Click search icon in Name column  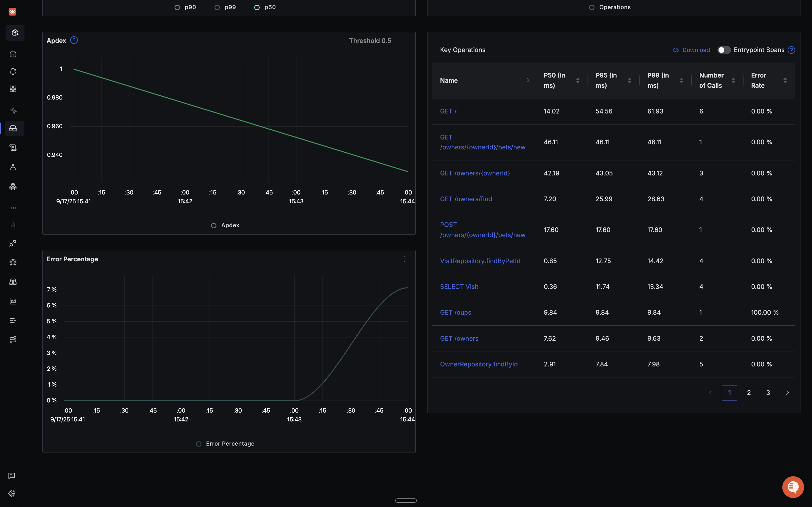coord(527,80)
